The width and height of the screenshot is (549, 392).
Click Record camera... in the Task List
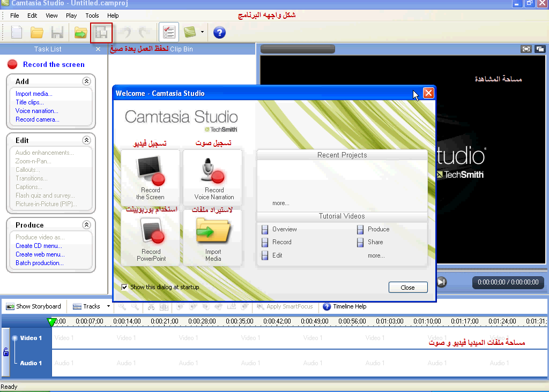pos(38,119)
